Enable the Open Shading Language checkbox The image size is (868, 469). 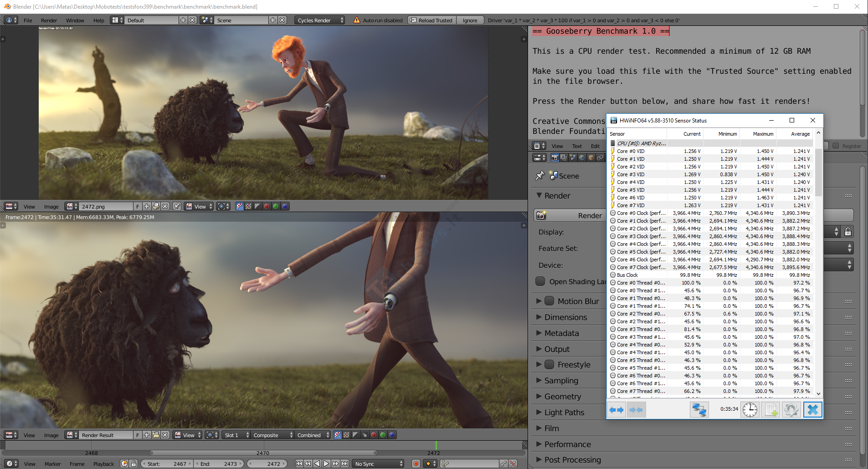coord(540,281)
